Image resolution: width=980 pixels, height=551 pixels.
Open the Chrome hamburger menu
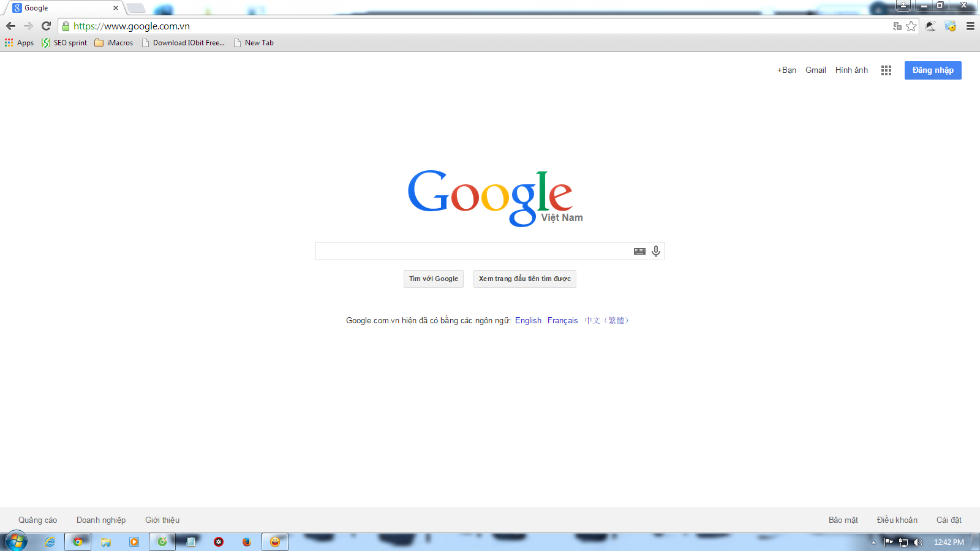[x=970, y=26]
